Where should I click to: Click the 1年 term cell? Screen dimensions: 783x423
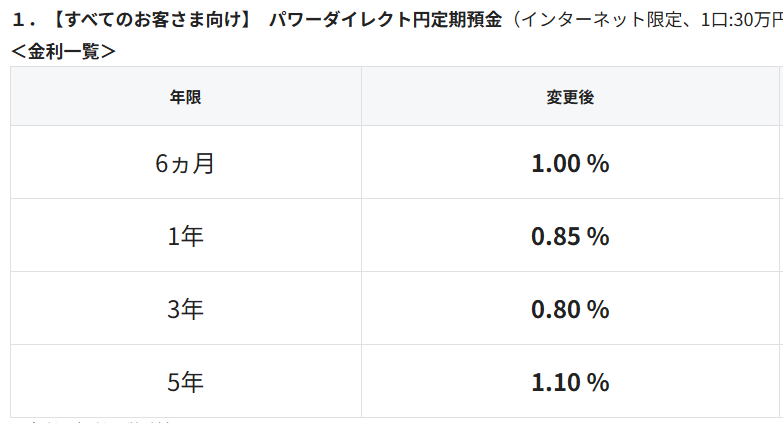(x=186, y=236)
